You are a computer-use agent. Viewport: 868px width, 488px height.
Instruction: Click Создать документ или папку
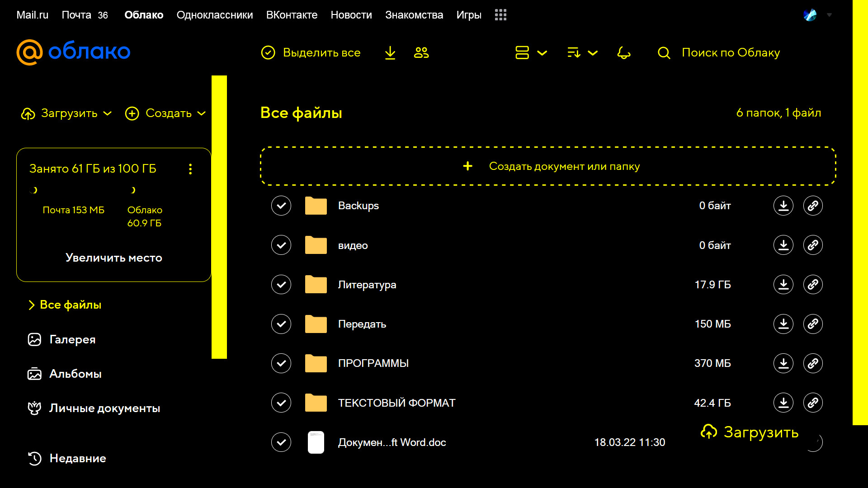pos(548,166)
